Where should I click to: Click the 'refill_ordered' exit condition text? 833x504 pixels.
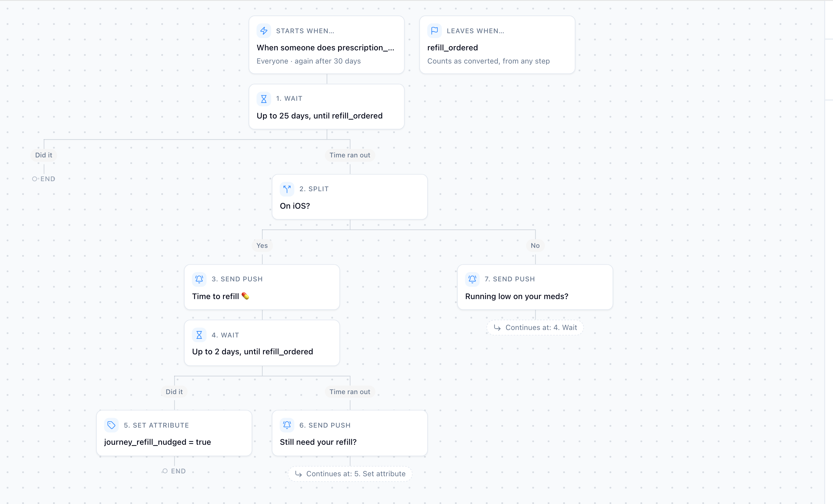pos(453,48)
